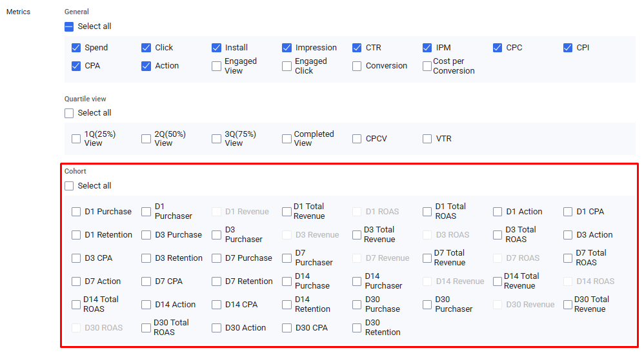Check the D30 Total Revenue box

coord(568,305)
